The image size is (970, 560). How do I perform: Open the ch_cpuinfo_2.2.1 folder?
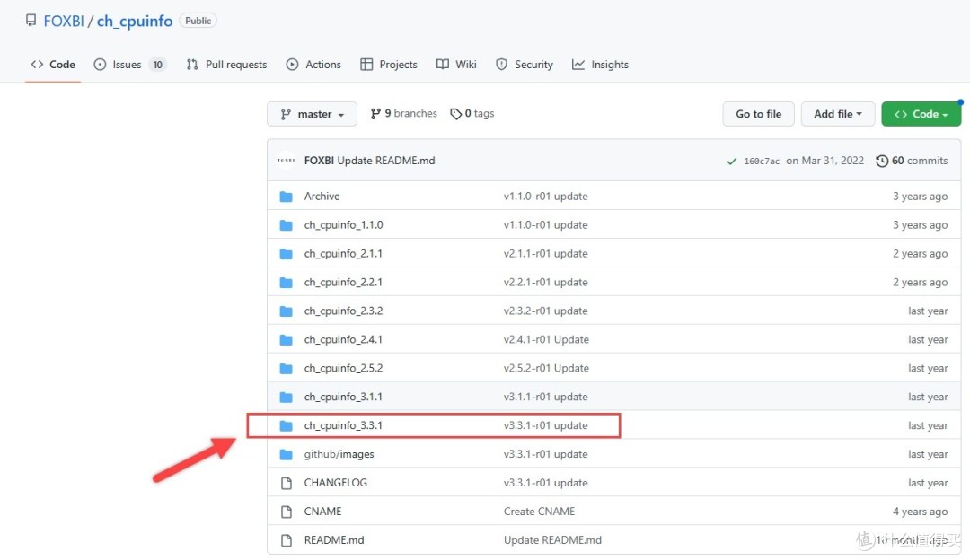point(343,282)
